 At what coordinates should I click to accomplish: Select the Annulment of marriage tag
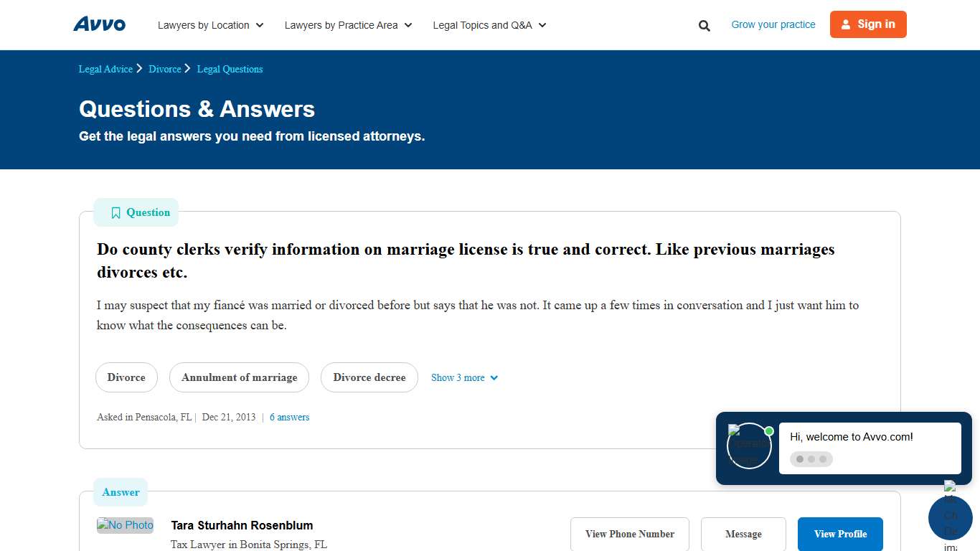(239, 377)
